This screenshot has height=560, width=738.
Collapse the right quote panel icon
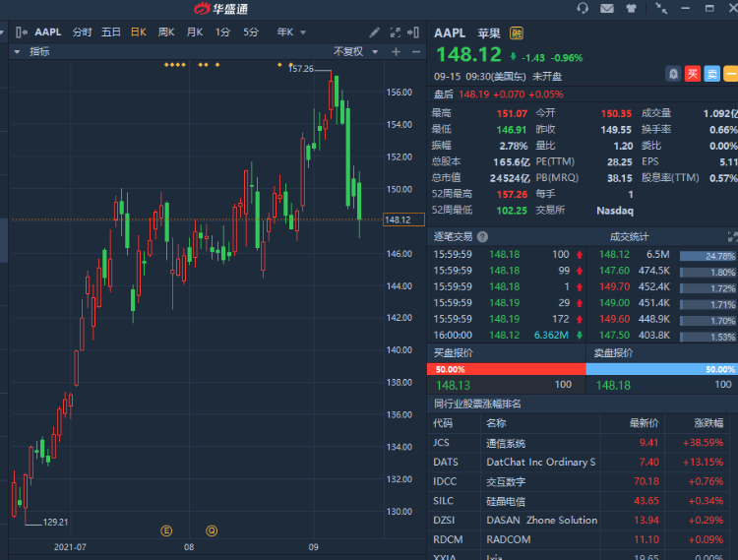[x=413, y=32]
